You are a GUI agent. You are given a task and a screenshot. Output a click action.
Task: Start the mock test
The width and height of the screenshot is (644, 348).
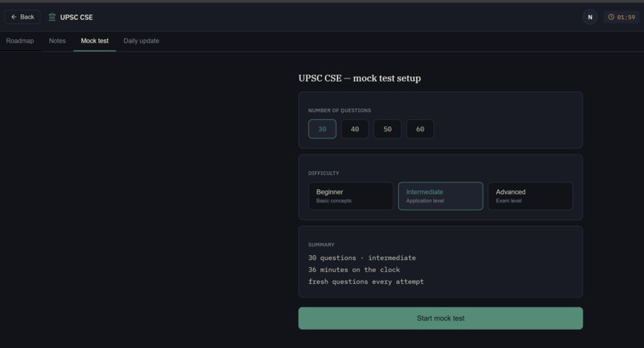tap(440, 318)
